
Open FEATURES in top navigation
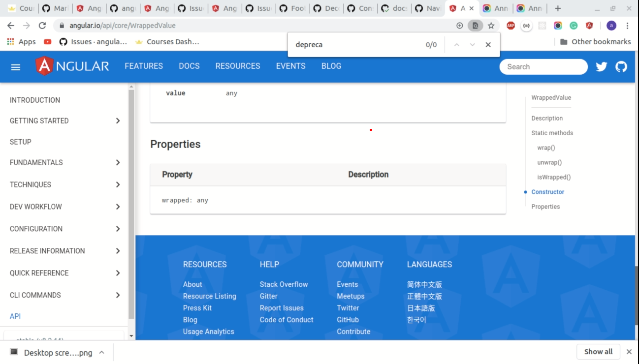point(144,66)
